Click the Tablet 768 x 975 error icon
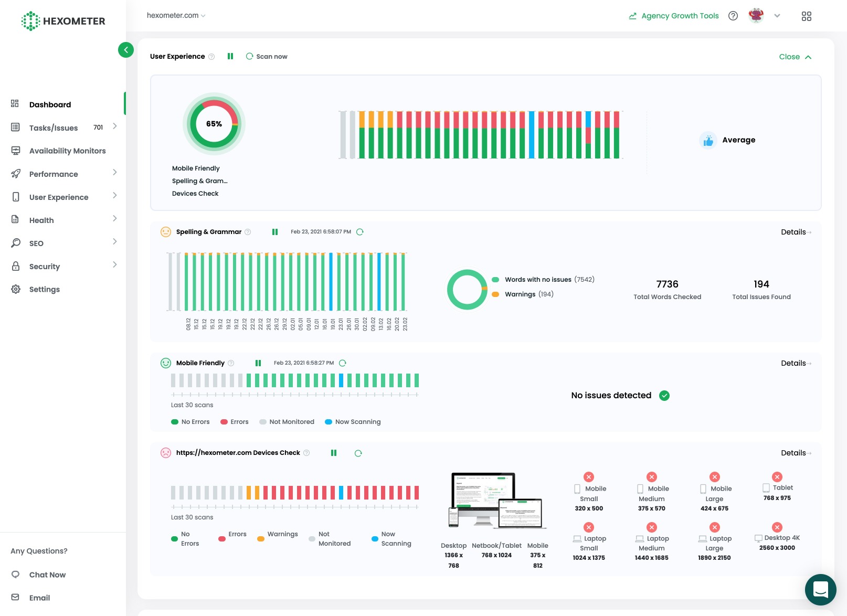 pyautogui.click(x=777, y=477)
